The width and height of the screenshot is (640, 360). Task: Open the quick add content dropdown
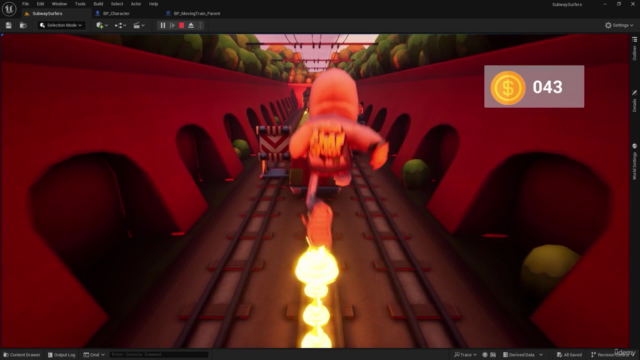(102, 25)
